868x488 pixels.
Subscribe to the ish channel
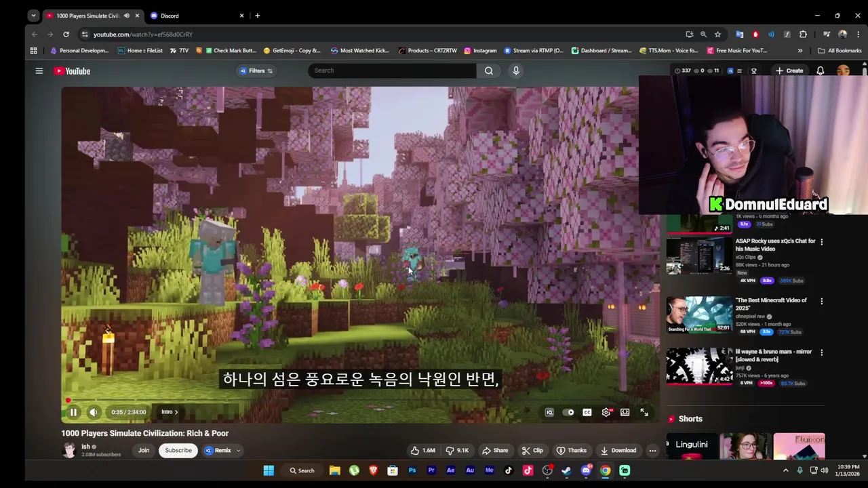tap(178, 450)
